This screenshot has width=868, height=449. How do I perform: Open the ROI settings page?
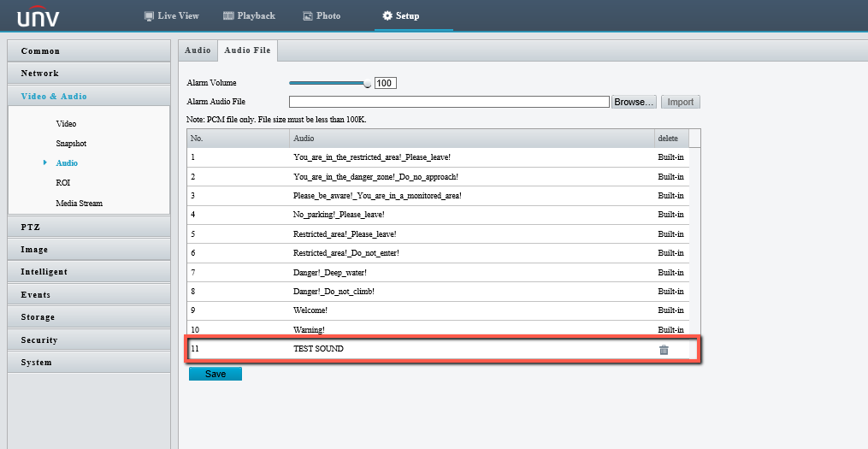click(63, 183)
